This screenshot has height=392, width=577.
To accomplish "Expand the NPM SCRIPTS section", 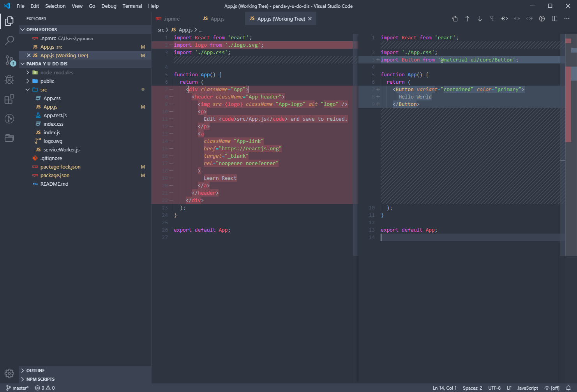I will (x=85, y=379).
